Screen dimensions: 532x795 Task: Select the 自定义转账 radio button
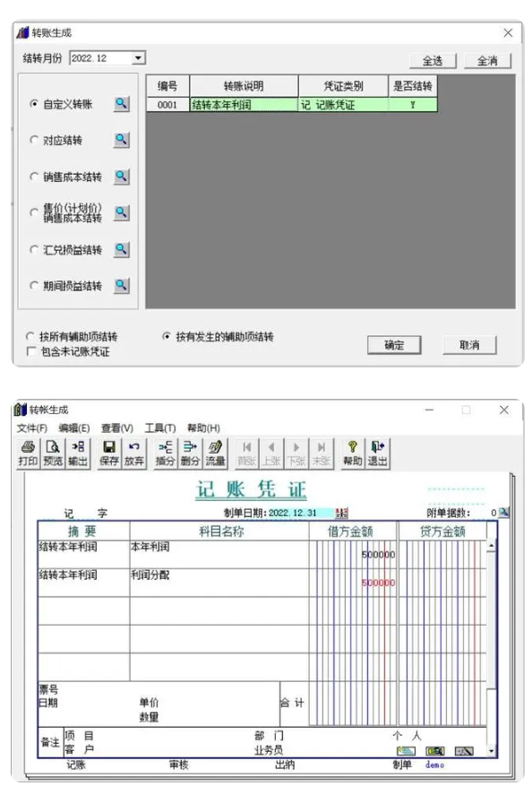[x=34, y=104]
